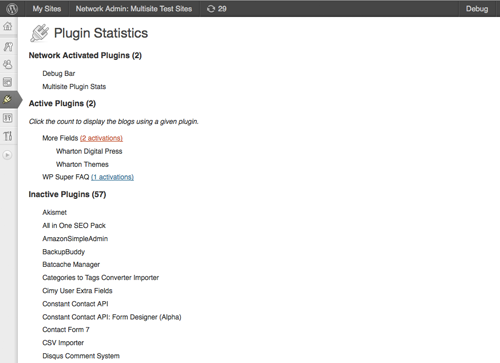This screenshot has height=363, width=500.
Task: Click the Wharton Themes blog entry
Action: click(82, 164)
